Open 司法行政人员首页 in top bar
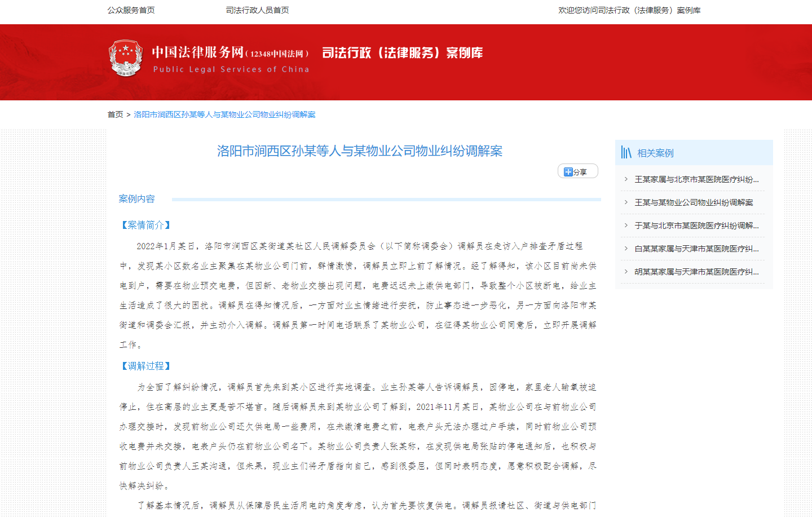The image size is (812, 517). tap(257, 10)
